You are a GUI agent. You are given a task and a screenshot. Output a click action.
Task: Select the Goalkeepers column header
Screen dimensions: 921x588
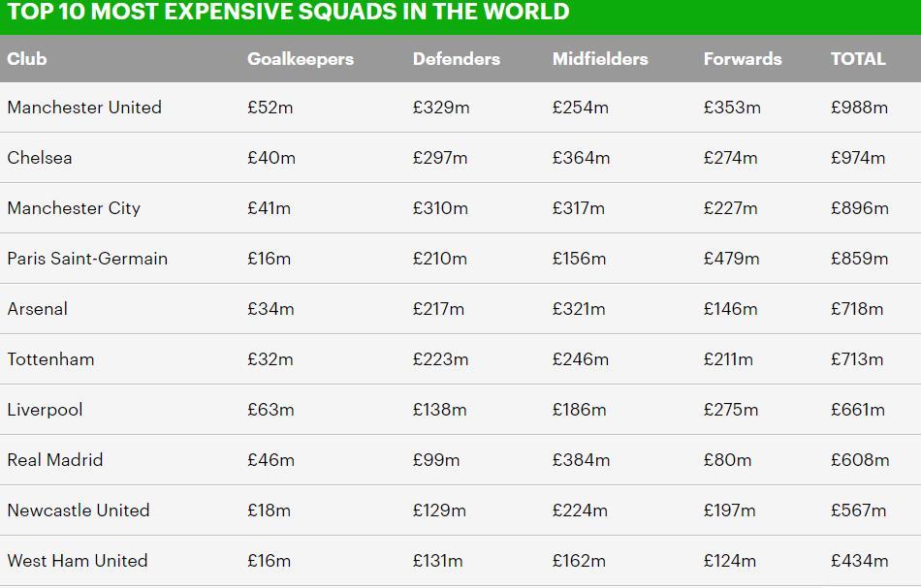click(301, 59)
